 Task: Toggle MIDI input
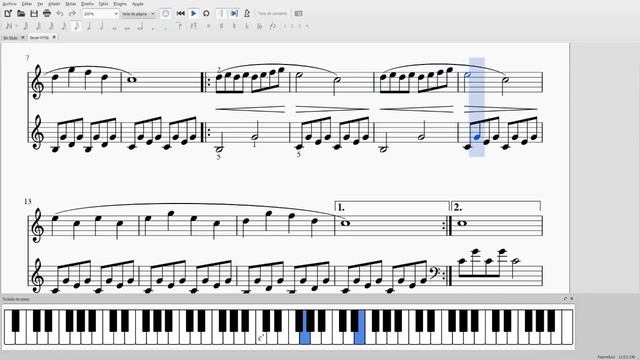[x=165, y=13]
